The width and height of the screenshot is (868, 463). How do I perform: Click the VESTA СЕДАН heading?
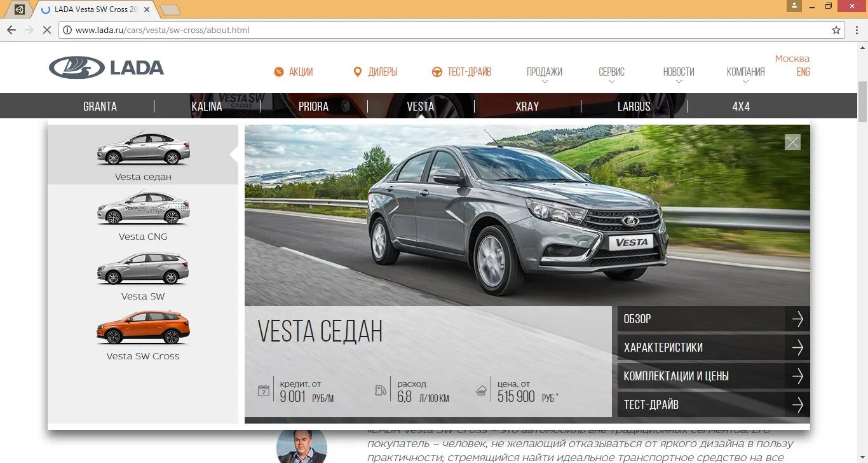[320, 331]
